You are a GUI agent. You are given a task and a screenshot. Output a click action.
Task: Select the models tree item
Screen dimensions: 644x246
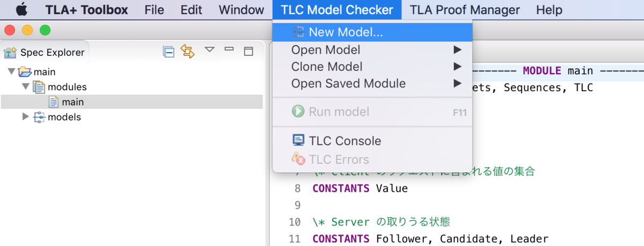[x=64, y=117]
